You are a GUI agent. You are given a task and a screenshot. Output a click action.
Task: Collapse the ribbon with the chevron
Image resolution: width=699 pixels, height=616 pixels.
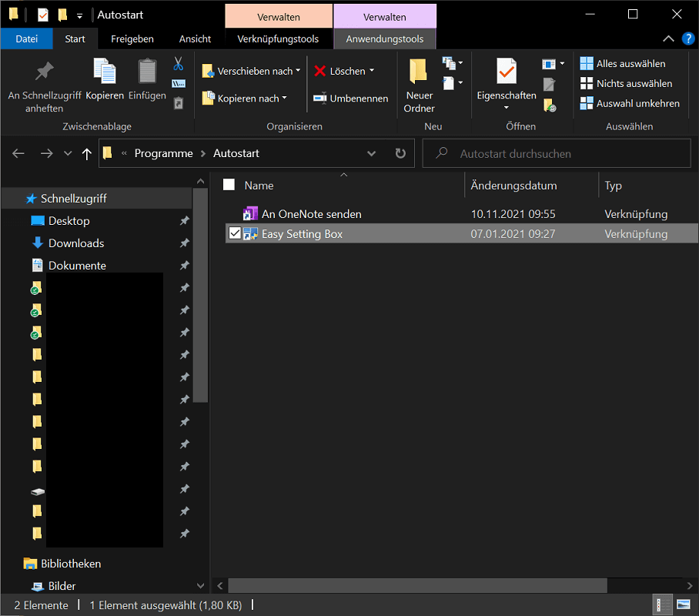click(x=668, y=38)
